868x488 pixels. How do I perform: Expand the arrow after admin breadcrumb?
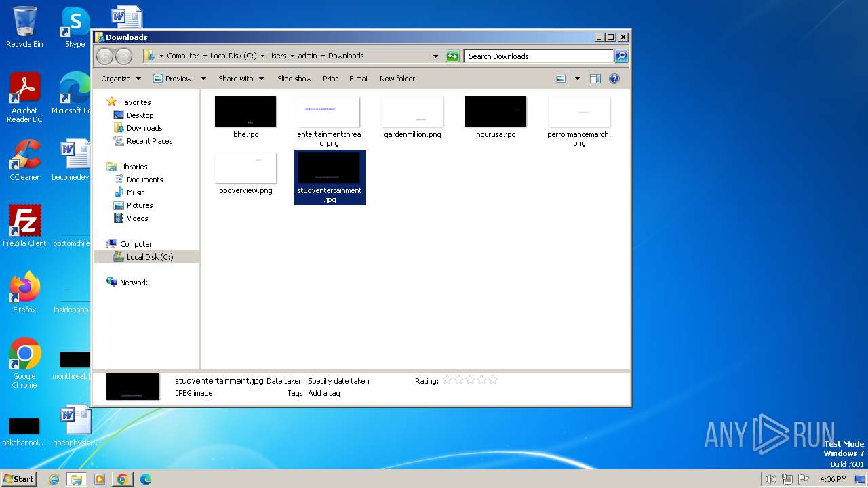point(323,56)
